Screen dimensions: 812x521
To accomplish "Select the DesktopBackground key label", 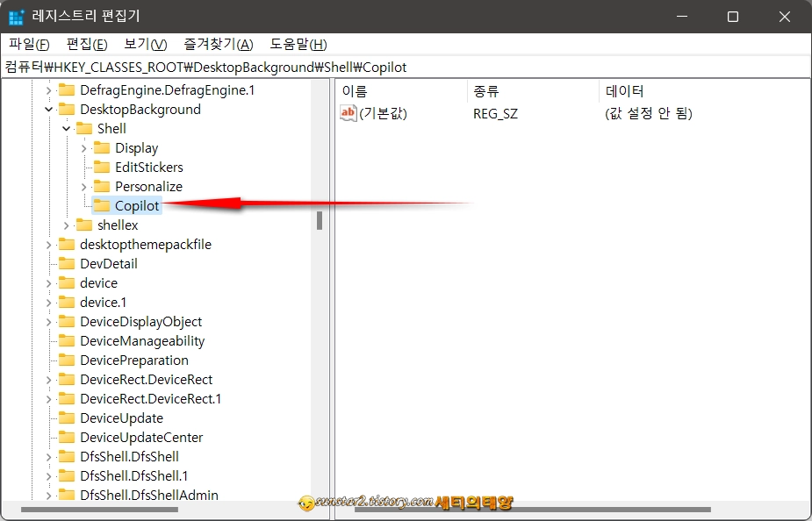I will [x=140, y=110].
